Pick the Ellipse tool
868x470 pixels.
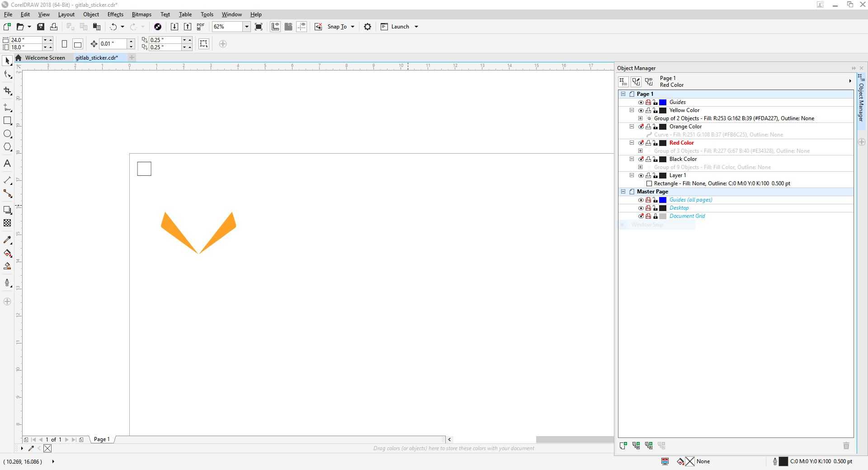[x=7, y=134]
